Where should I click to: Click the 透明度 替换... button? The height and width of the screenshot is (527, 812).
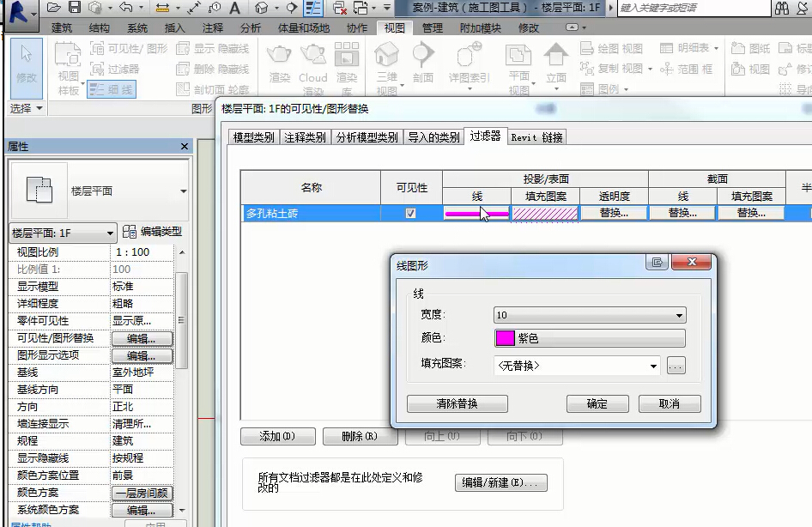[x=614, y=213]
